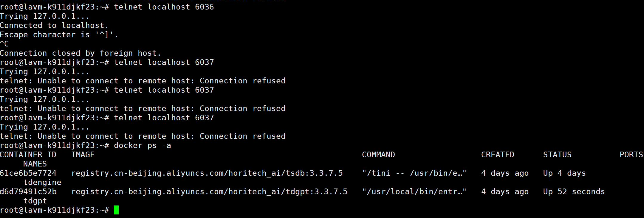
Task: Click the ^C interrupt text
Action: click(x=4, y=44)
